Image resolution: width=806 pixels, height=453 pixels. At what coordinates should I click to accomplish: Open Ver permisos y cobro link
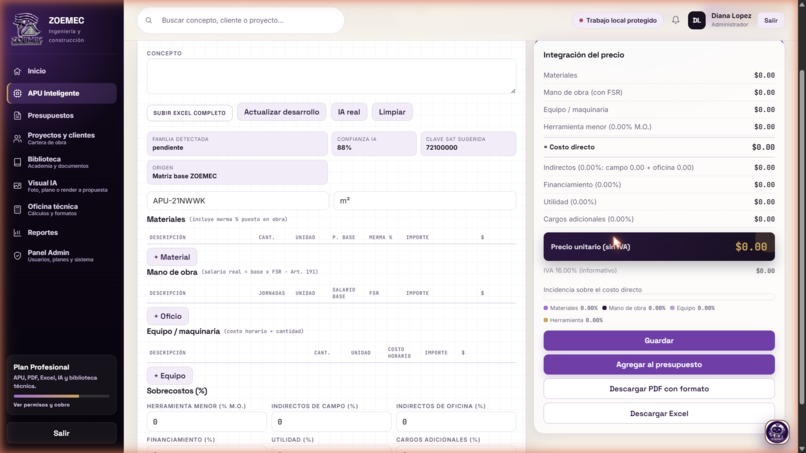[x=42, y=405]
